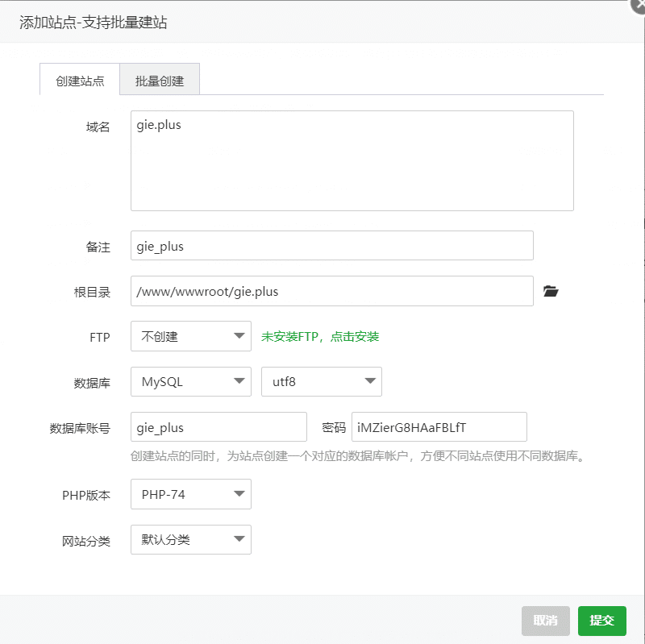The height and width of the screenshot is (644, 645).
Task: Switch to the 批量创建 tab
Action: click(x=160, y=79)
